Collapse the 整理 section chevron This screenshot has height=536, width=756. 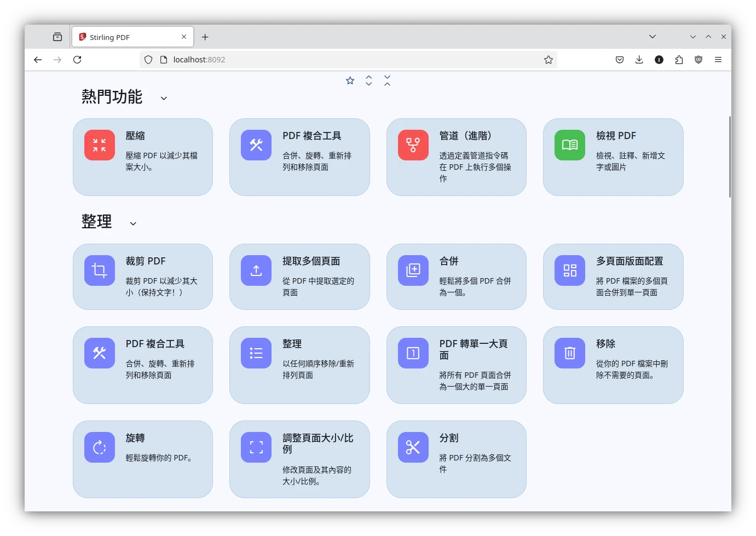(133, 224)
